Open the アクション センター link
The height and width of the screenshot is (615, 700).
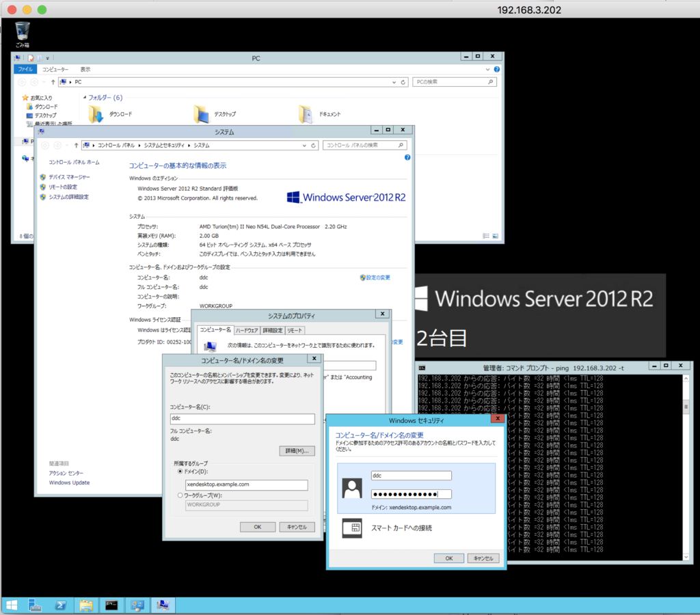click(66, 473)
